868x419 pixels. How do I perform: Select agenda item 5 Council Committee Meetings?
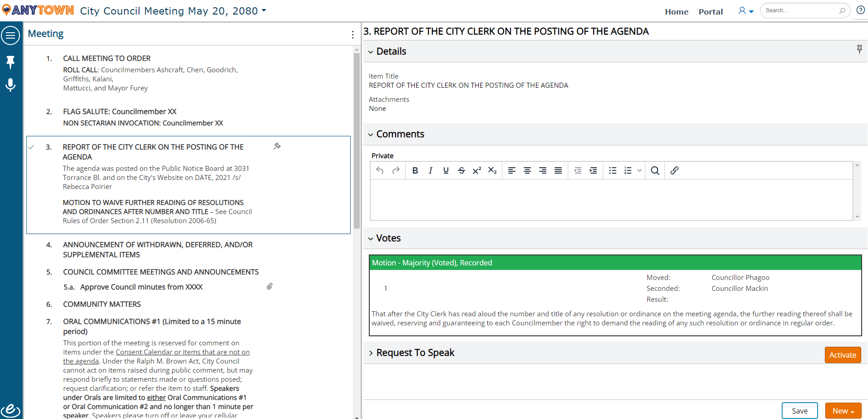[x=161, y=272]
